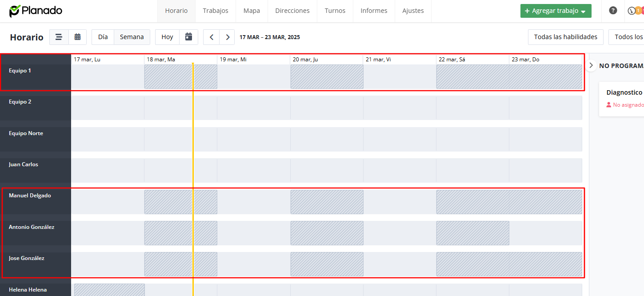Click the Hoy button
The width and height of the screenshot is (644, 296).
[167, 37]
